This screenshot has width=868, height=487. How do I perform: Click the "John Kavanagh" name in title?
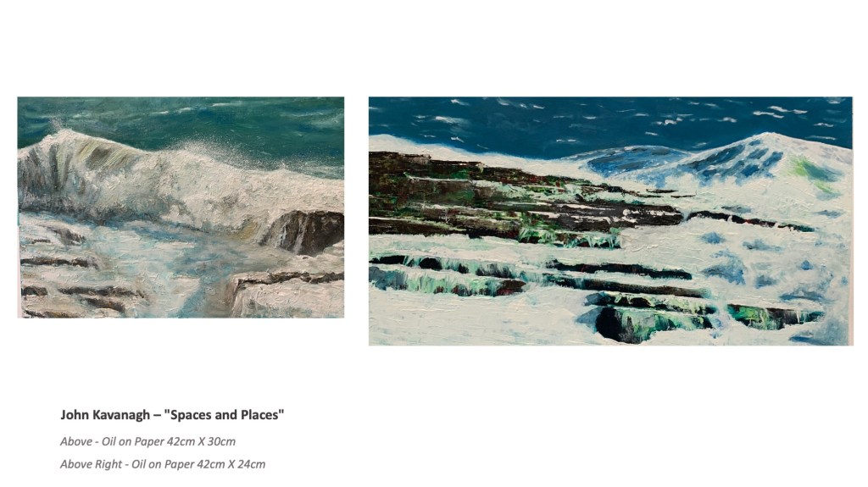click(x=105, y=415)
